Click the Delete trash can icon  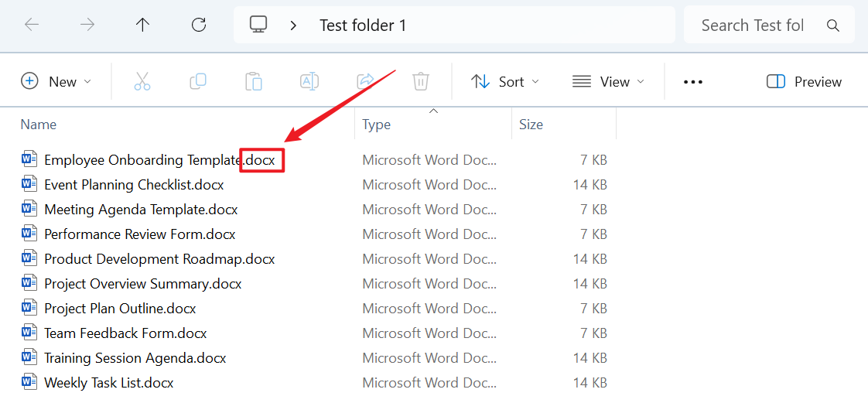coord(421,81)
